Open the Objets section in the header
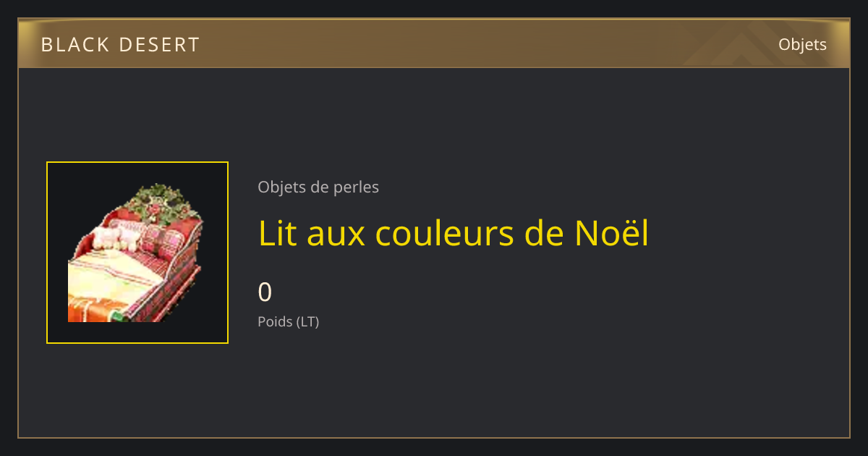Screen dimensions: 868x456 click(802, 45)
